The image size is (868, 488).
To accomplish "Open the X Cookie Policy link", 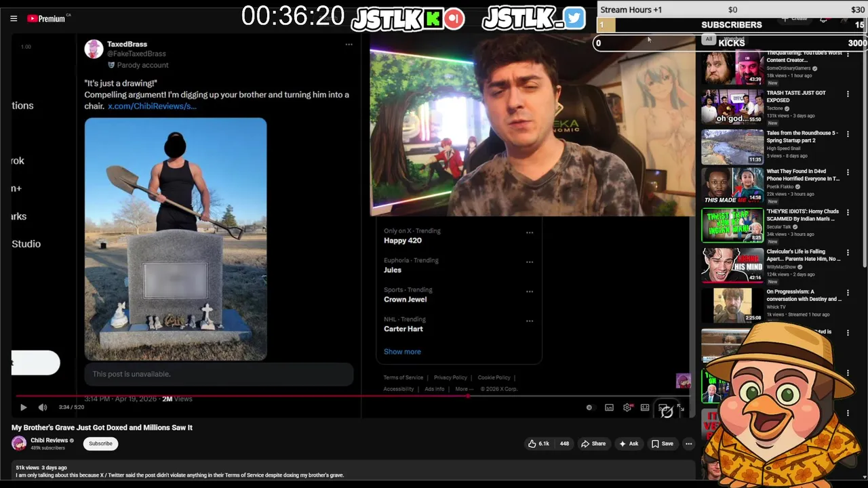I will pos(494,378).
